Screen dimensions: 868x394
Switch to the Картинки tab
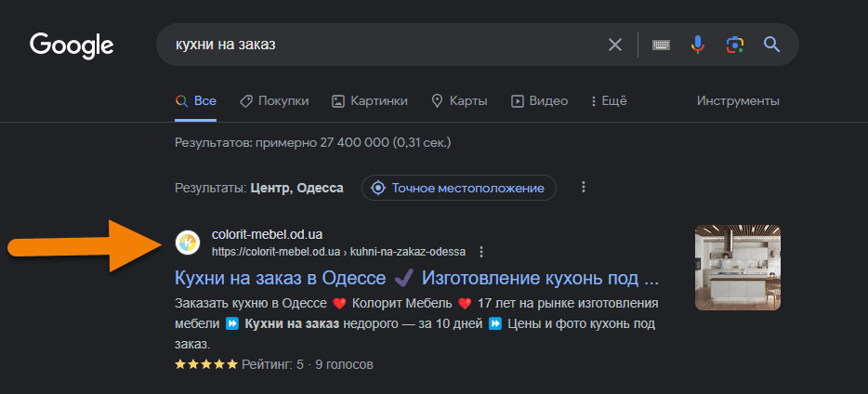pyautogui.click(x=370, y=100)
